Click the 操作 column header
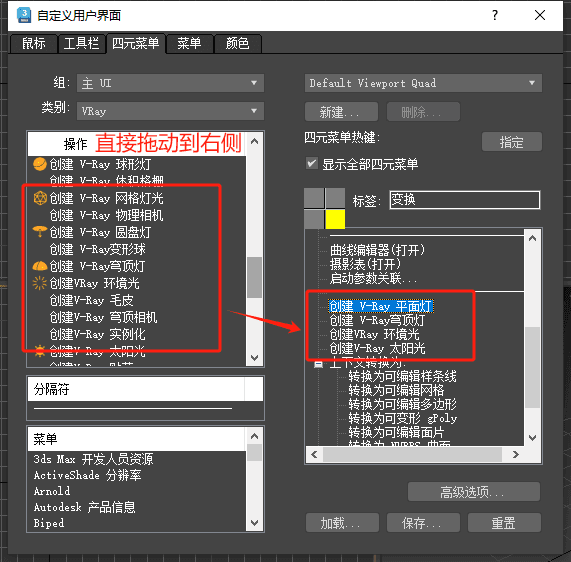The width and height of the screenshot is (571, 562). tap(137, 144)
